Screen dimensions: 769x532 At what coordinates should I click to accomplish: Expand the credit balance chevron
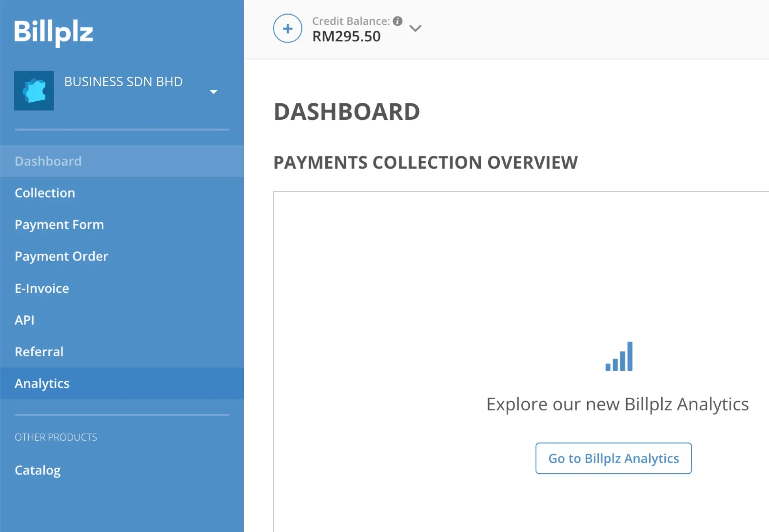[415, 28]
